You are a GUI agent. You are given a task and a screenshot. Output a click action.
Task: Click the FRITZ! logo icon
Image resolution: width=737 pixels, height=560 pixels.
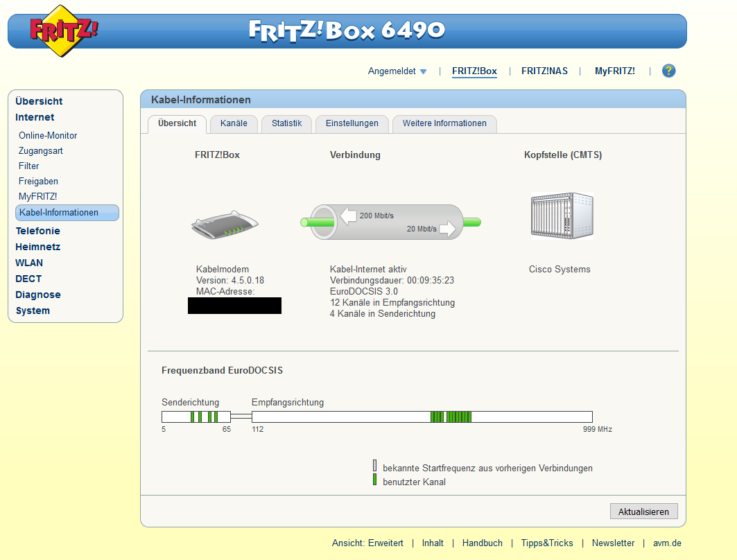[63, 30]
